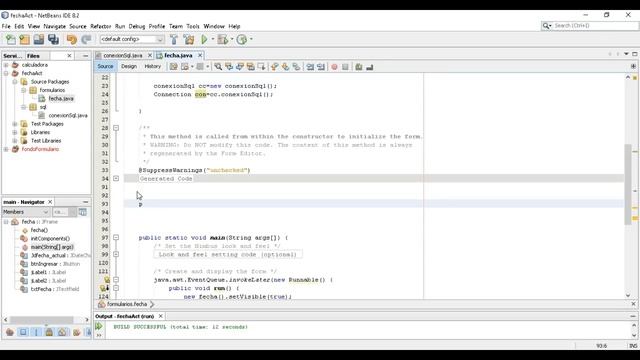Click the Next Bookmark editor icon
This screenshot has height=360, width=640.
(x=285, y=67)
